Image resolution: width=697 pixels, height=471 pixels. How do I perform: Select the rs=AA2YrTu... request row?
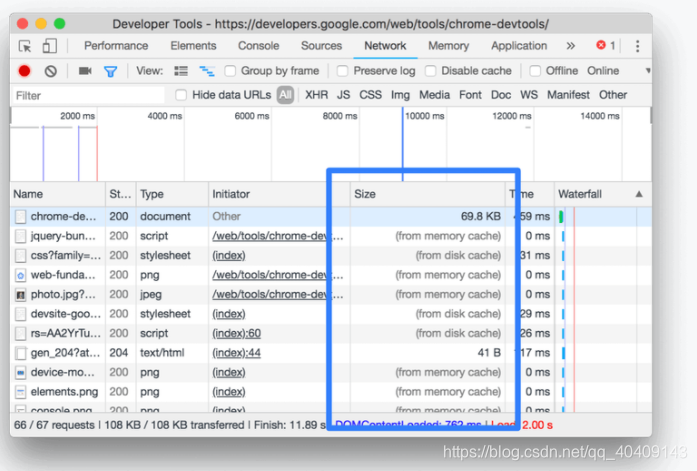point(331,333)
